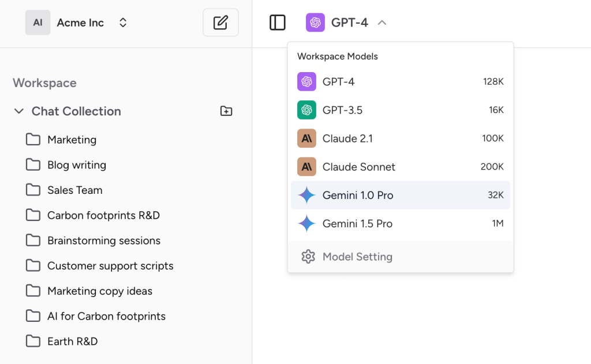The height and width of the screenshot is (364, 591).
Task: Click the new chat compose icon
Action: [220, 22]
